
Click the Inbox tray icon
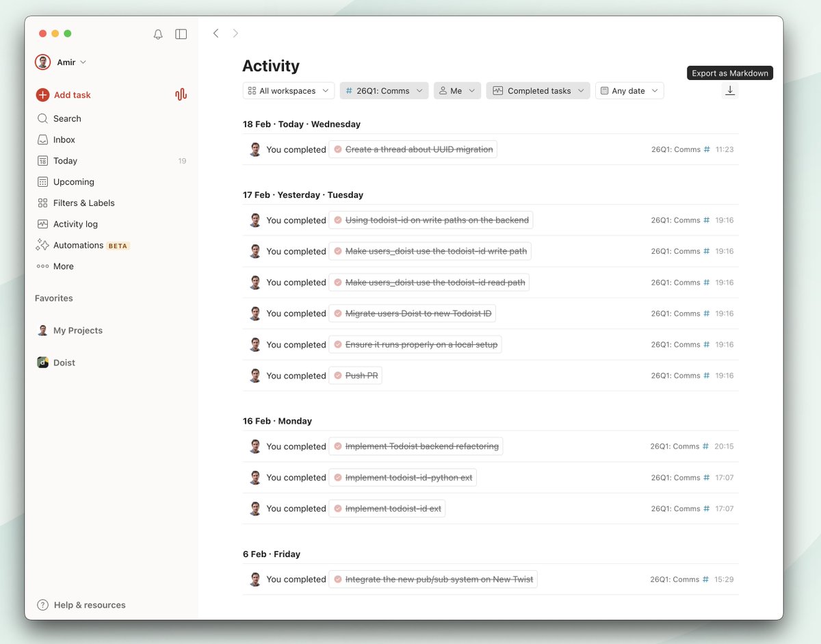(43, 140)
